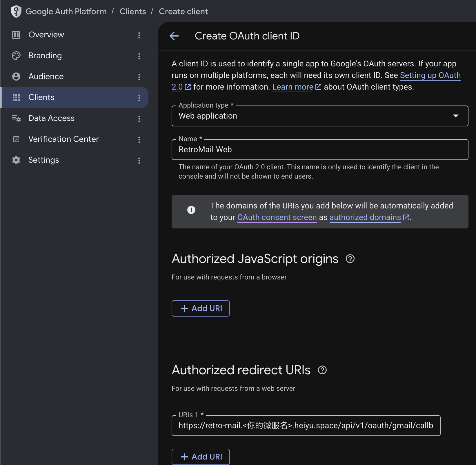Open the three-dot menu next to Branding
476x465 pixels.
point(139,56)
